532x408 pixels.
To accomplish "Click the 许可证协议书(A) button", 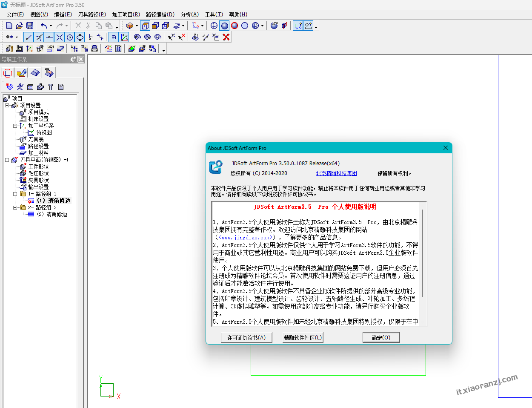I will [x=246, y=338].
